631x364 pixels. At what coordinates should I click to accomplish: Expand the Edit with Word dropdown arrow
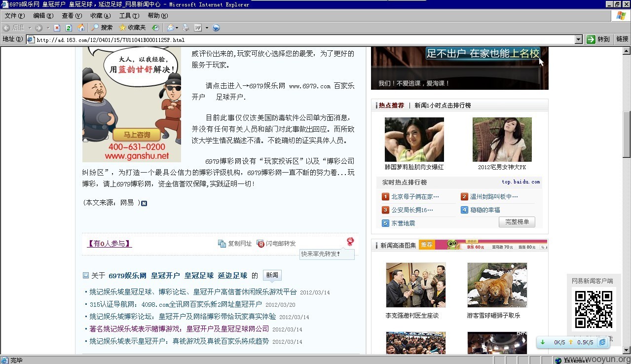[x=207, y=28]
